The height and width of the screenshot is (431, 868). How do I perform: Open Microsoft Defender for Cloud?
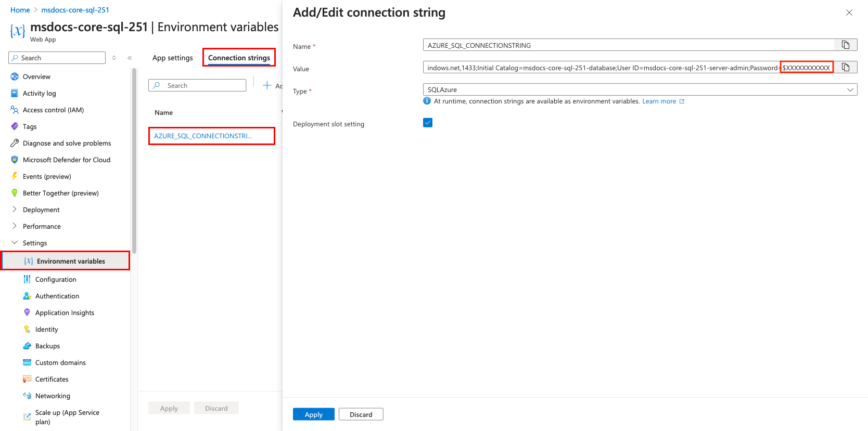(66, 160)
